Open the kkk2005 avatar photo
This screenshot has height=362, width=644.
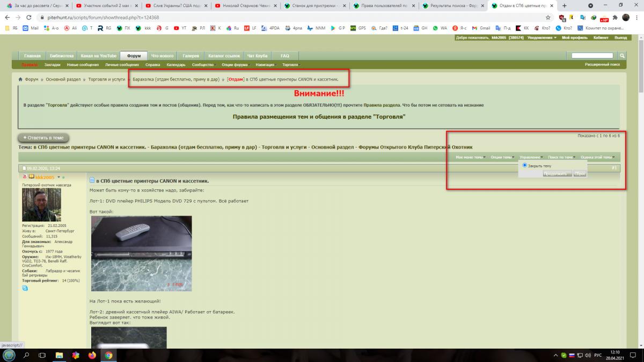click(x=41, y=204)
